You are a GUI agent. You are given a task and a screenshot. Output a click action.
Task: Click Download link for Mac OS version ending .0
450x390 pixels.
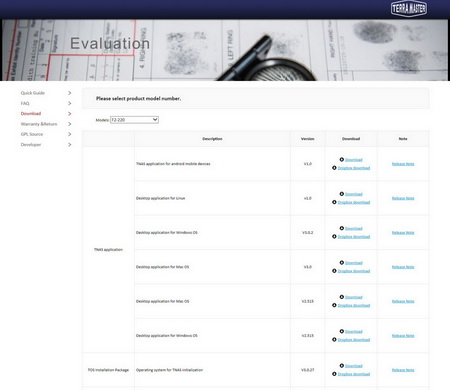tap(354, 263)
